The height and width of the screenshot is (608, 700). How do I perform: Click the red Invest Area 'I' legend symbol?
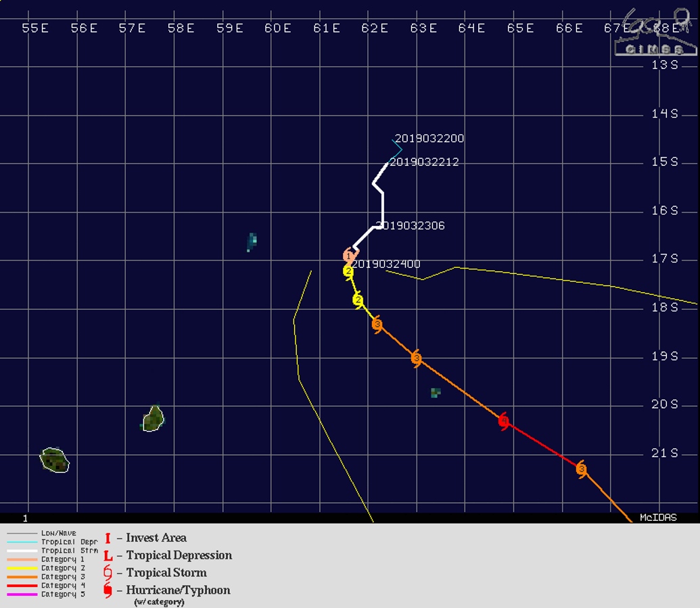pyautogui.click(x=108, y=538)
